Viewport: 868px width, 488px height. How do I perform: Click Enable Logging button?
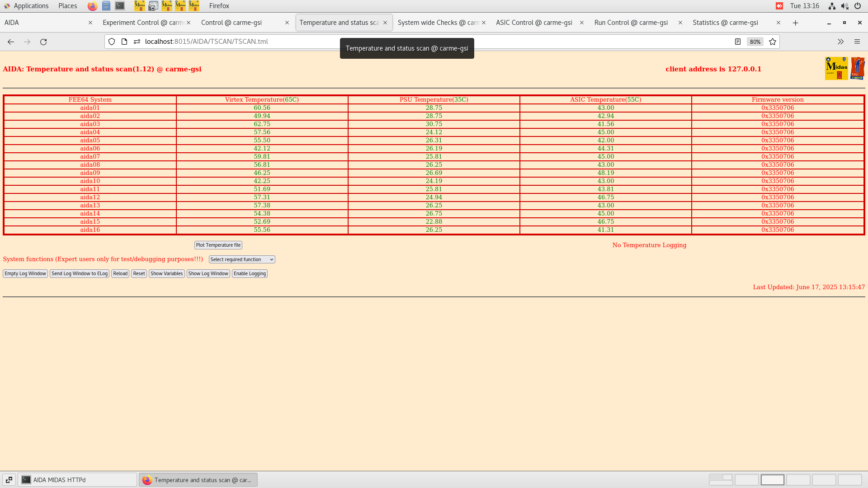(x=250, y=273)
